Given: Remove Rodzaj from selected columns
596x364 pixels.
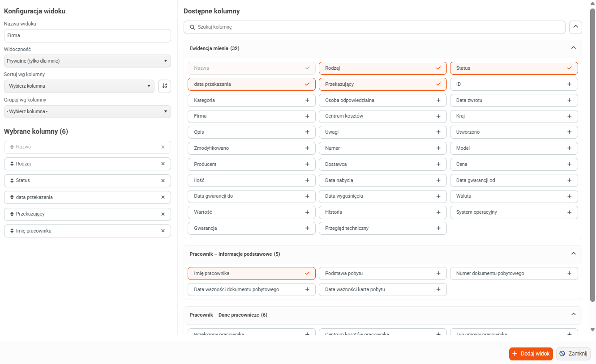Looking at the screenshot, I should click(163, 164).
